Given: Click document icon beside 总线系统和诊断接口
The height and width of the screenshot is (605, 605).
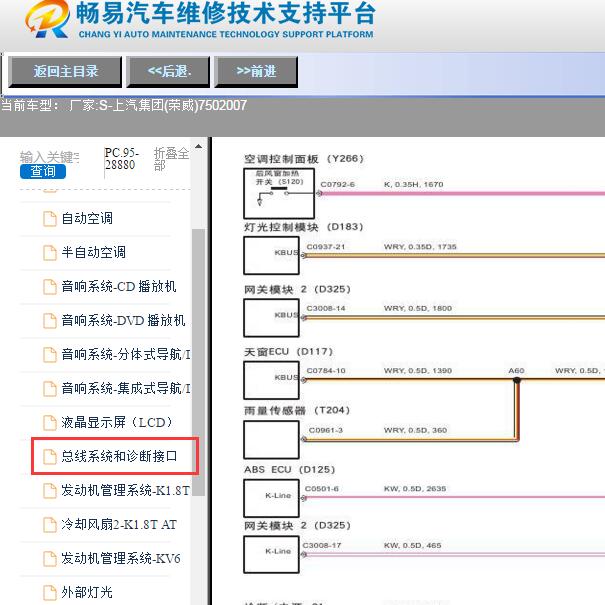Looking at the screenshot, I should [49, 456].
